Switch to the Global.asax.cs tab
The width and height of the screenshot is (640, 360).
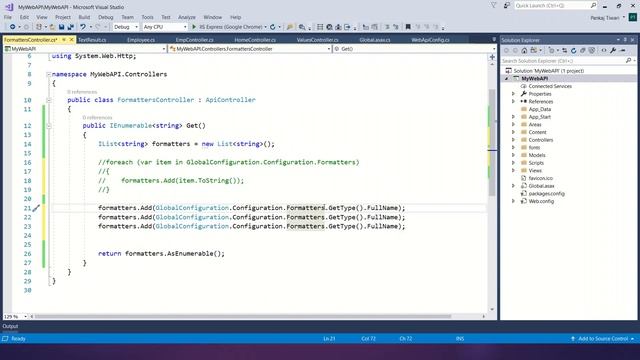pos(375,40)
